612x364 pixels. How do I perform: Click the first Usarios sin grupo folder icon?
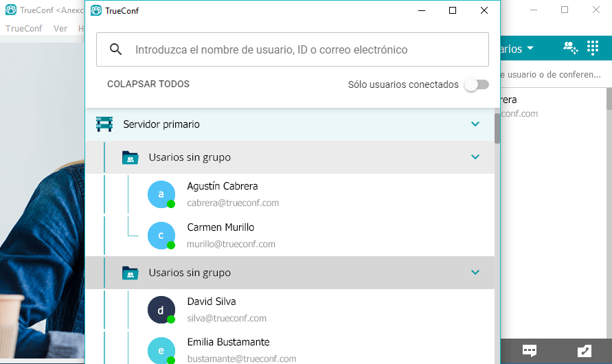point(130,157)
